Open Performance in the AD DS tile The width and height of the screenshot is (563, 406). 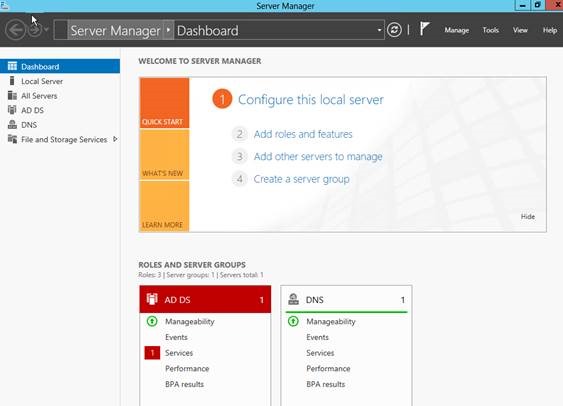pyautogui.click(x=187, y=369)
